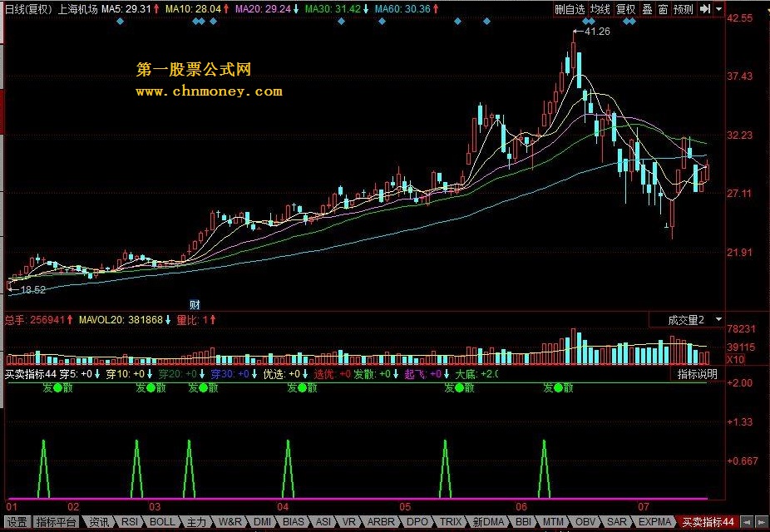Click the tab scroll right arrow
The height and width of the screenshot is (532, 770).
pos(761,522)
